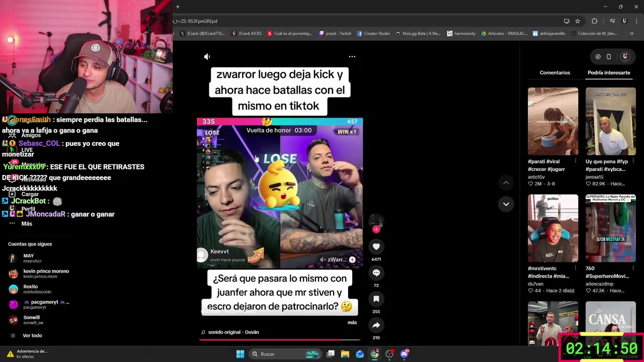This screenshot has width=644, height=362.
Task: Open the #parati #viral suggested video thumbnail
Action: pos(553,121)
